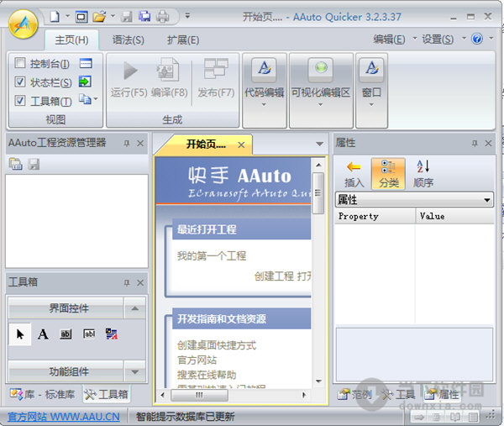The height and width of the screenshot is (426, 504).
Task: Click the Run (运行 F5) play icon
Action: (x=129, y=71)
